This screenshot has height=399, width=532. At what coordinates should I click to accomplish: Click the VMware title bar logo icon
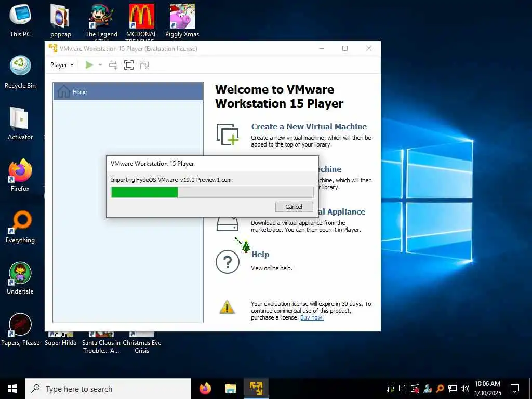(53, 48)
